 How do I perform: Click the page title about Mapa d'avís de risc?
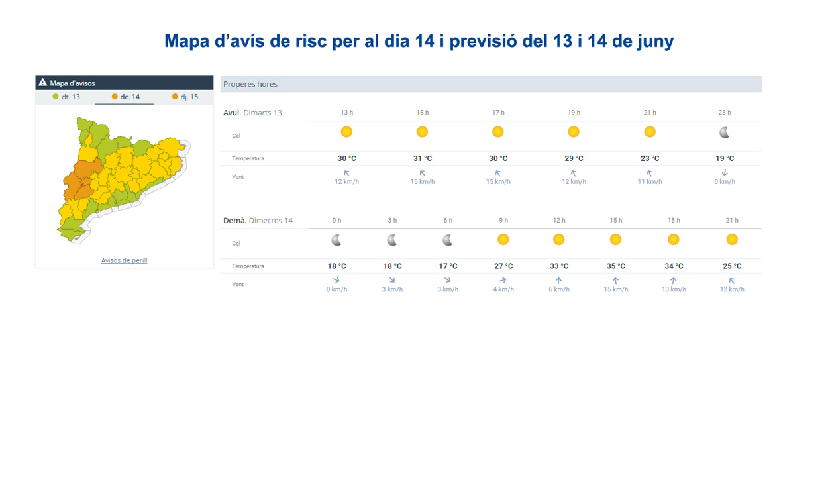tap(419, 41)
